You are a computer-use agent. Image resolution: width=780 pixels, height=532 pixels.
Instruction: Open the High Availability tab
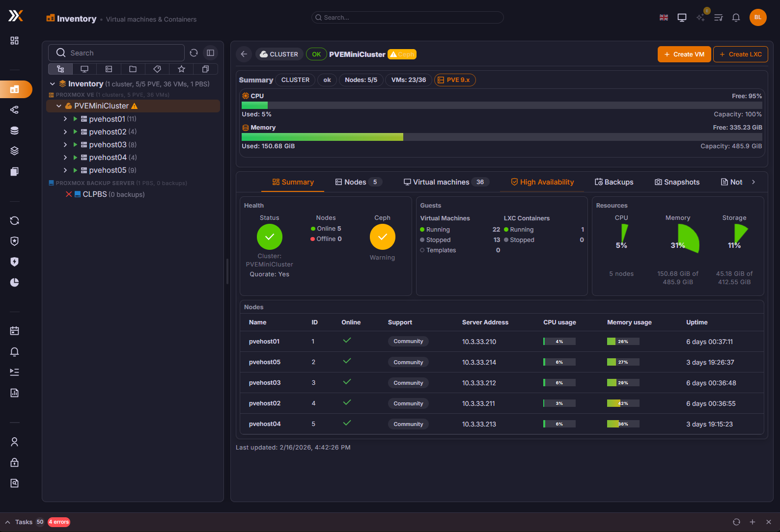coord(542,182)
